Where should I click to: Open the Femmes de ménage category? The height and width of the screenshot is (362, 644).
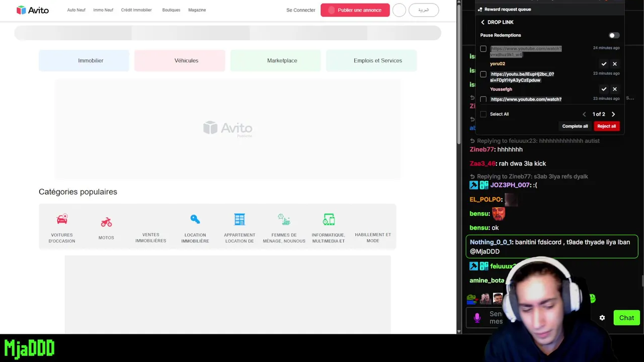(284, 228)
